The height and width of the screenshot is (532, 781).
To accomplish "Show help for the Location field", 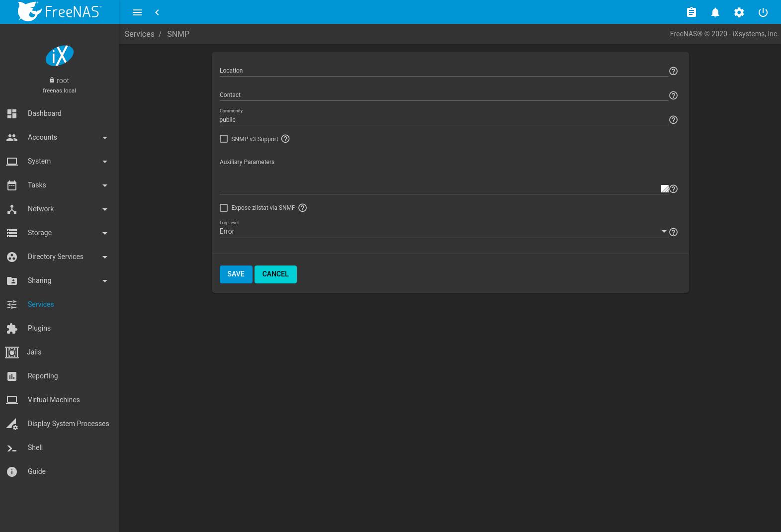I will coord(673,71).
